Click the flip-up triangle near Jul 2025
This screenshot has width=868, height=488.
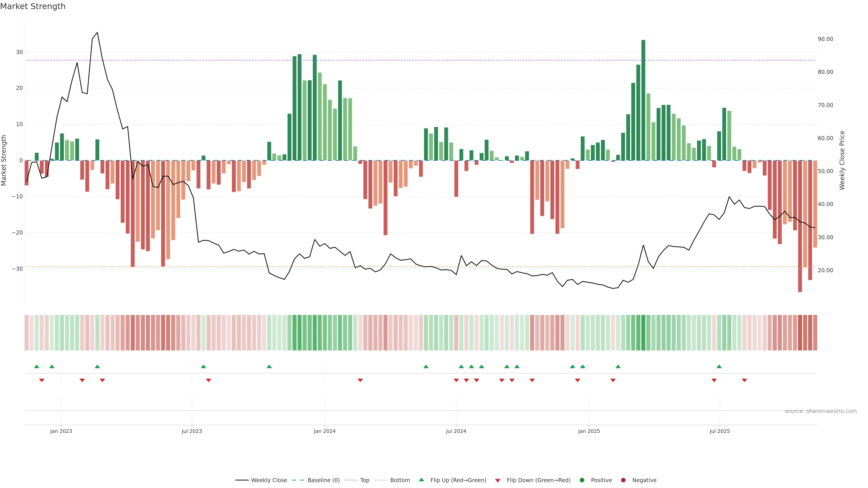point(719,366)
